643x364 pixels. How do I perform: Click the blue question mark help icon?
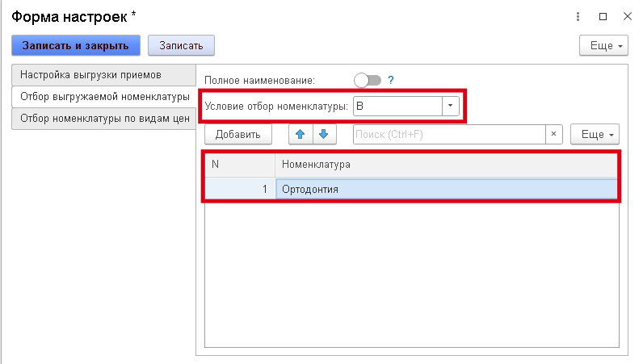[x=391, y=80]
